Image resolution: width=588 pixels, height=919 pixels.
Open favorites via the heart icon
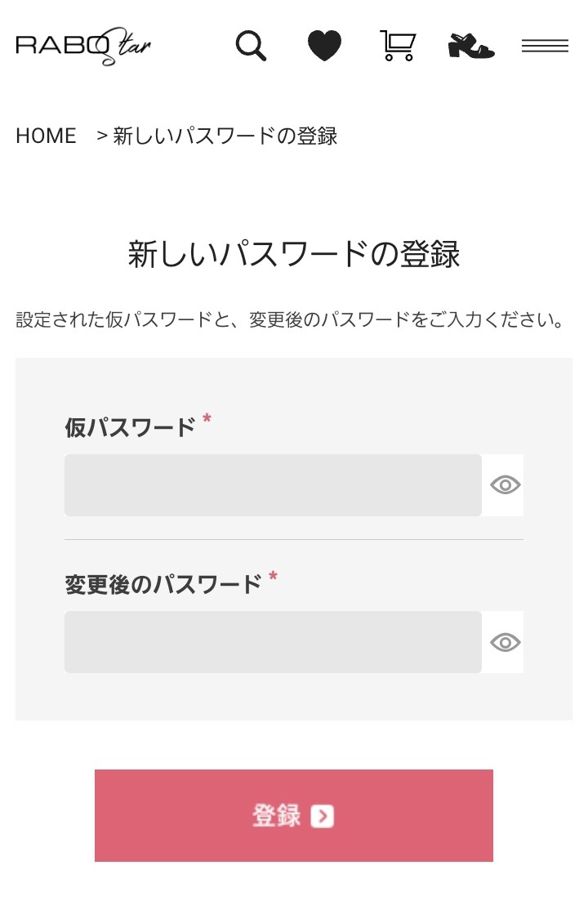(324, 45)
